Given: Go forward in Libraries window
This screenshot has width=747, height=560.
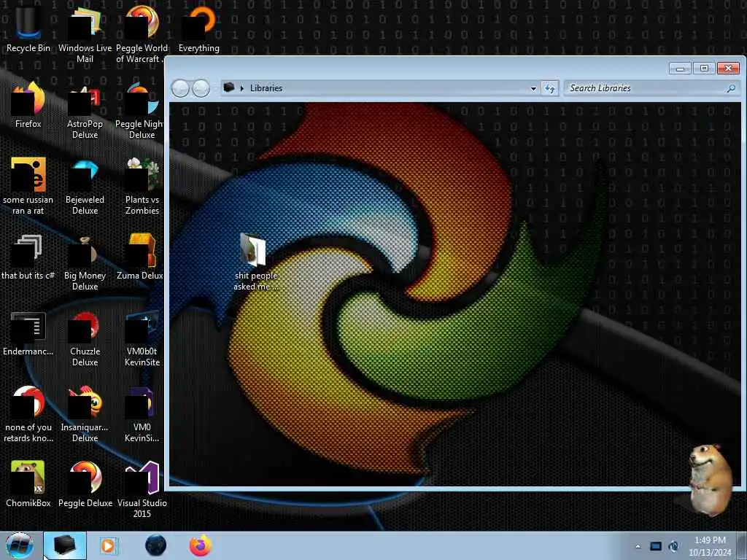Looking at the screenshot, I should click(x=201, y=88).
